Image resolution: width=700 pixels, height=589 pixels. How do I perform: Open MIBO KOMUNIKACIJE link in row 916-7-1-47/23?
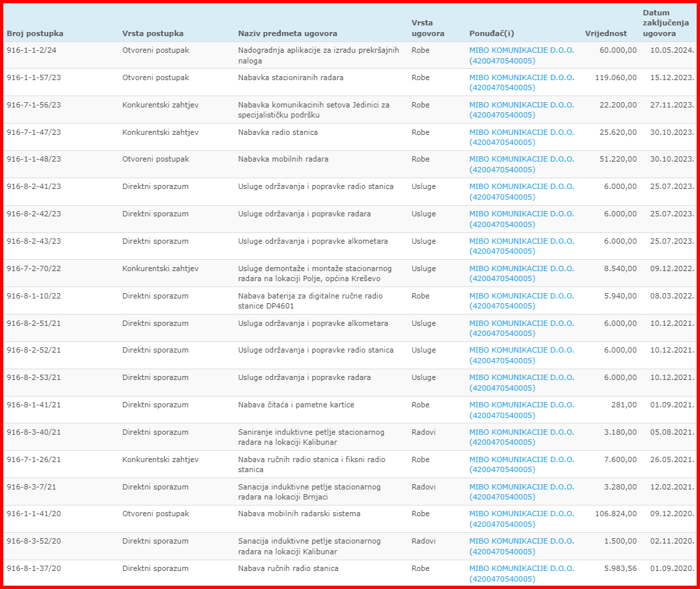tap(521, 137)
